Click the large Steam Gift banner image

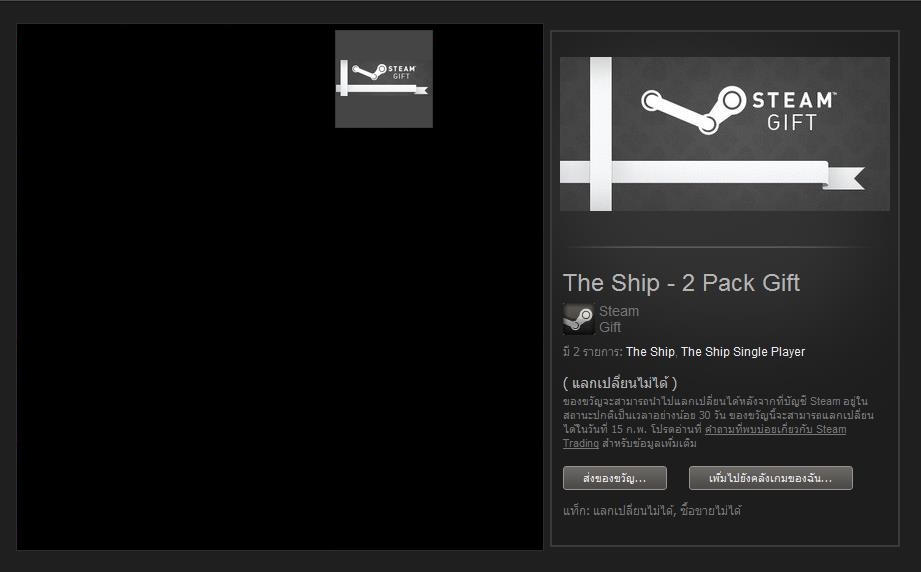tap(724, 134)
